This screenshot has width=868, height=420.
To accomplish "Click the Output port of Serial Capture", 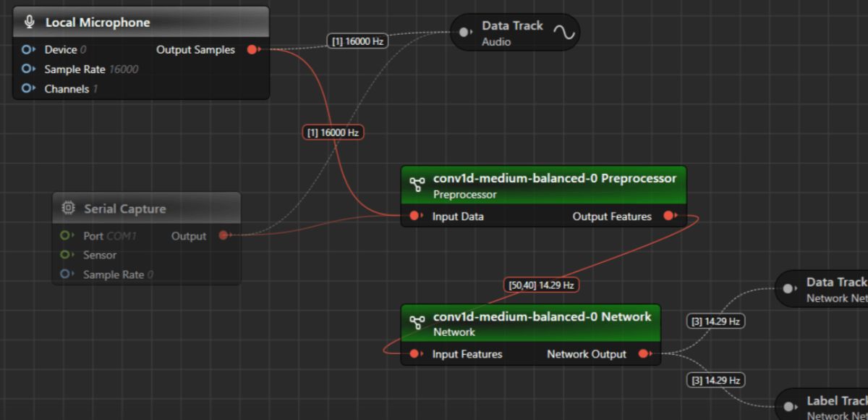I will (224, 235).
